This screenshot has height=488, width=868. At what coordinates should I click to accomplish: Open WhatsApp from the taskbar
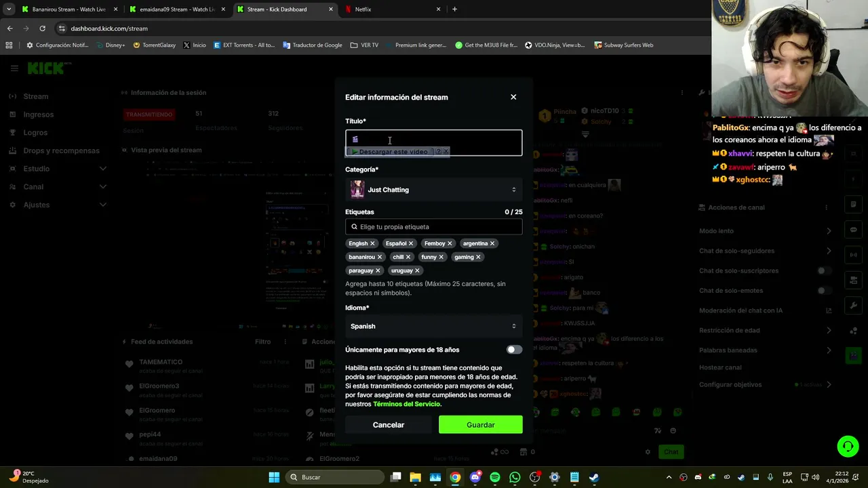pos(515,477)
